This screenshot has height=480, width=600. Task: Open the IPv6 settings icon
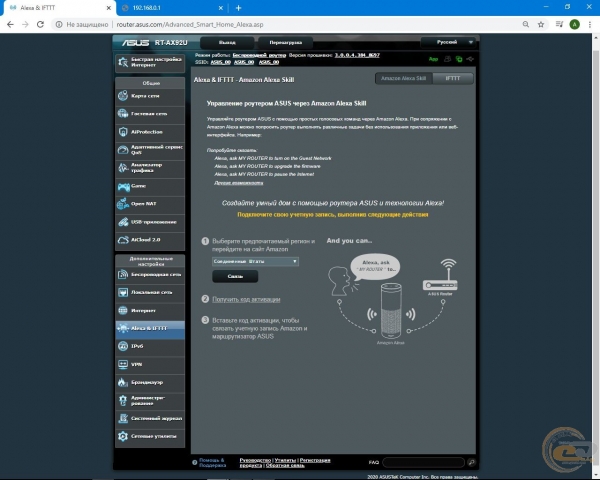click(123, 346)
